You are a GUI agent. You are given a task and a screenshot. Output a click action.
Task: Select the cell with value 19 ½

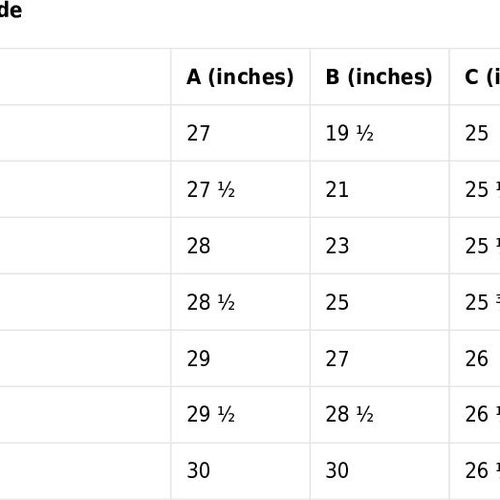(x=380, y=133)
